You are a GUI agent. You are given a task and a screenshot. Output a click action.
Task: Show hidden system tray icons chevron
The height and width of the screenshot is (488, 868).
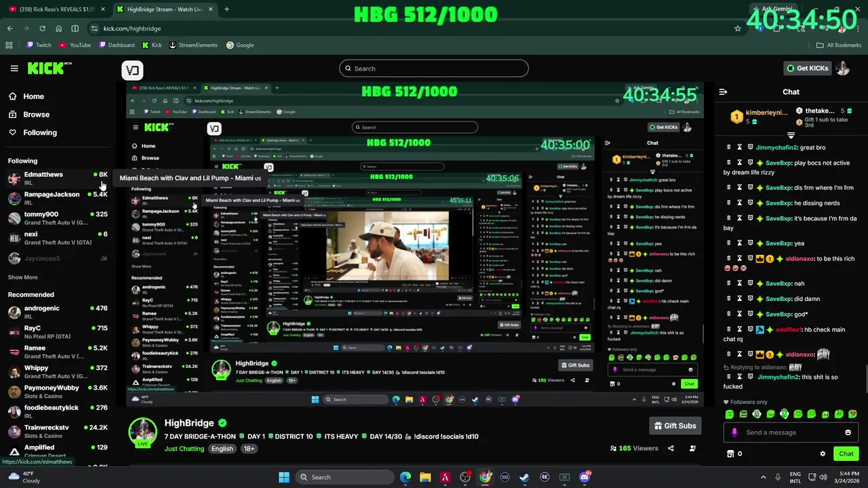tap(763, 477)
